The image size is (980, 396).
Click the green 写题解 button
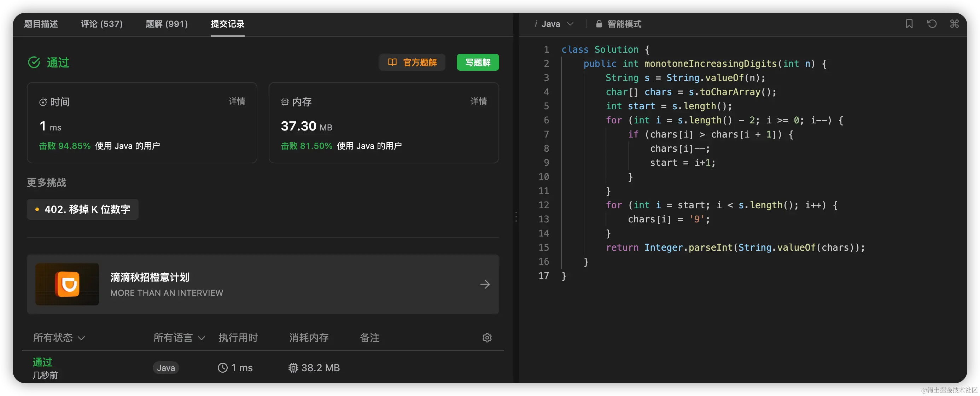477,62
